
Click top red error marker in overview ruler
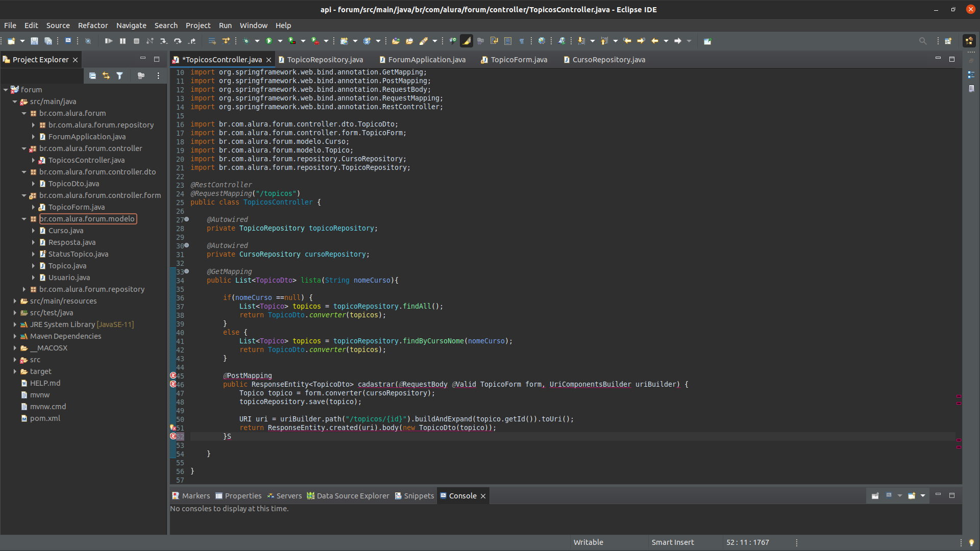(959, 396)
